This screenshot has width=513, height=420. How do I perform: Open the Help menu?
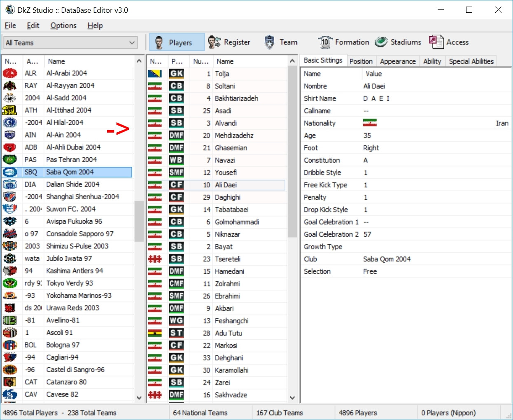(x=95, y=26)
